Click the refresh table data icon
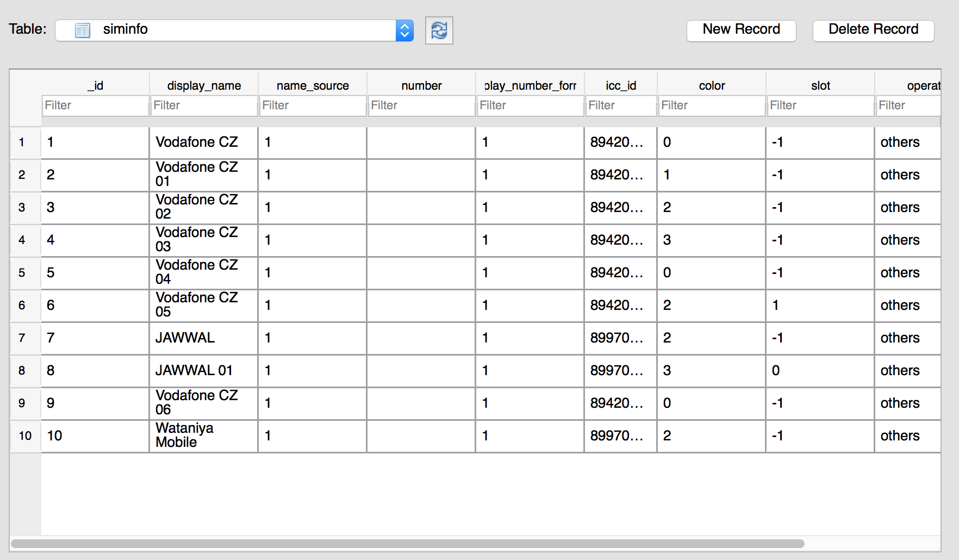Screen dimensions: 959x560 click(x=439, y=30)
